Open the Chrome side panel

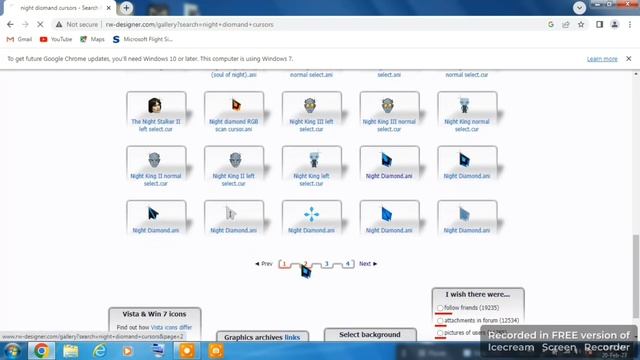point(599,24)
